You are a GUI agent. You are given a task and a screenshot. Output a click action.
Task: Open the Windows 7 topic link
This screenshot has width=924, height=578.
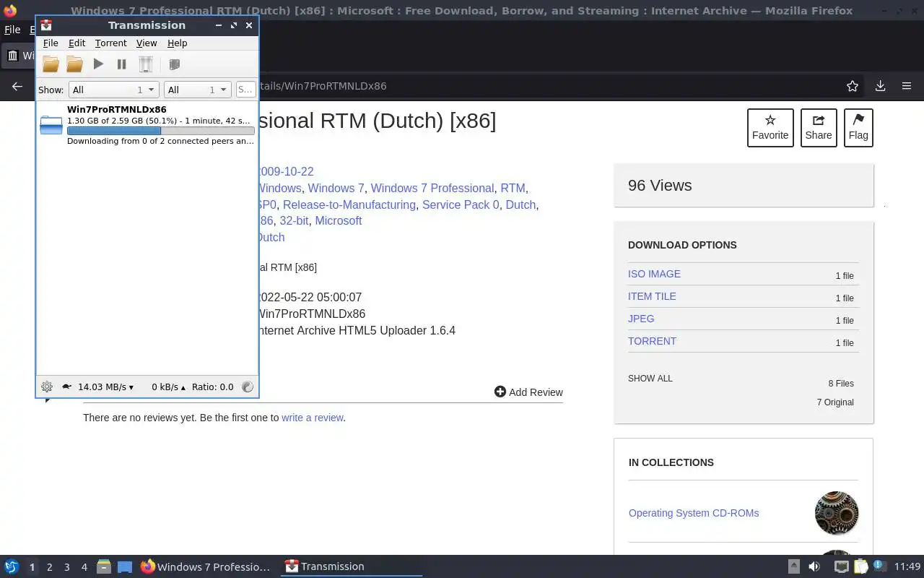pyautogui.click(x=336, y=188)
